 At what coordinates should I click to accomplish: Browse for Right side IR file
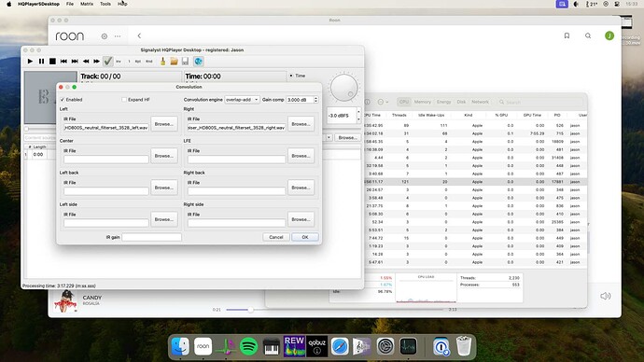click(x=301, y=219)
